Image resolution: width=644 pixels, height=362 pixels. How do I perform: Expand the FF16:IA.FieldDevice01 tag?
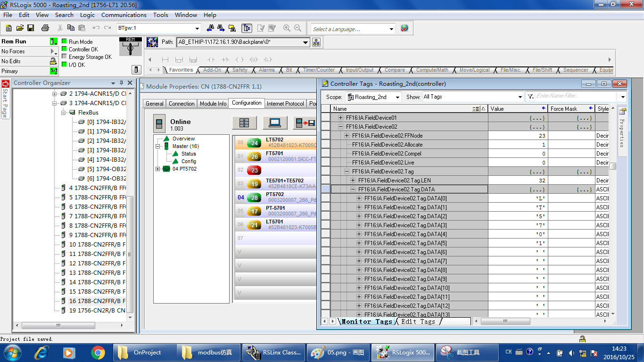pyautogui.click(x=341, y=118)
